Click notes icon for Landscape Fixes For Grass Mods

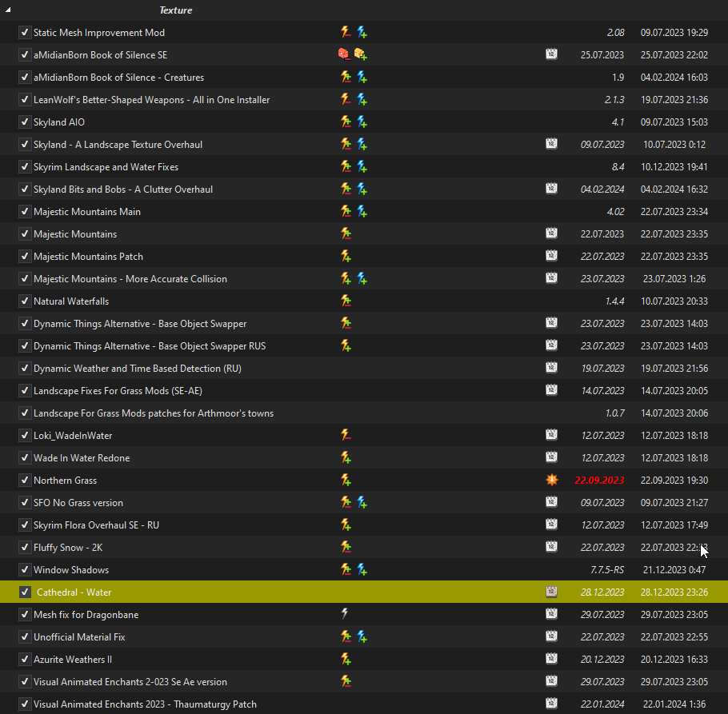coord(551,390)
